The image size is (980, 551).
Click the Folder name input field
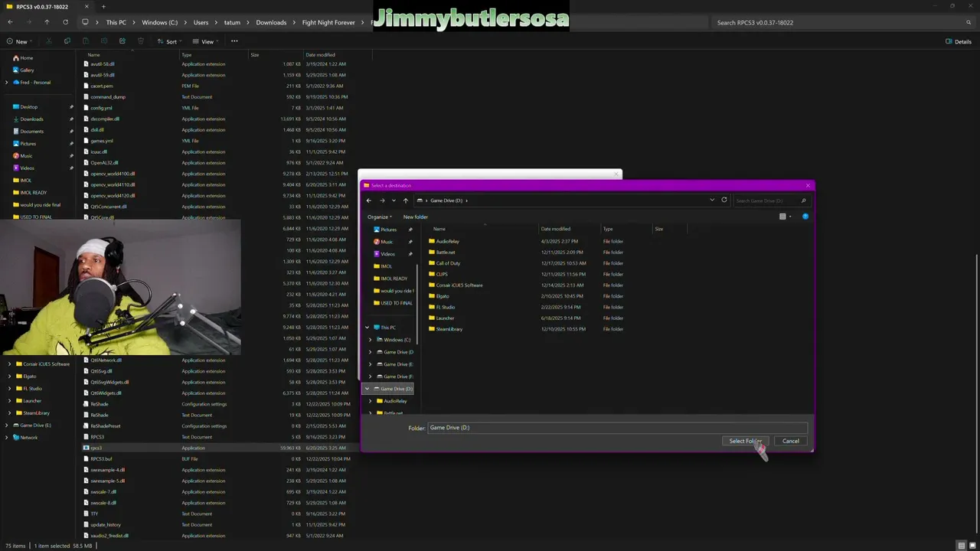[617, 428]
